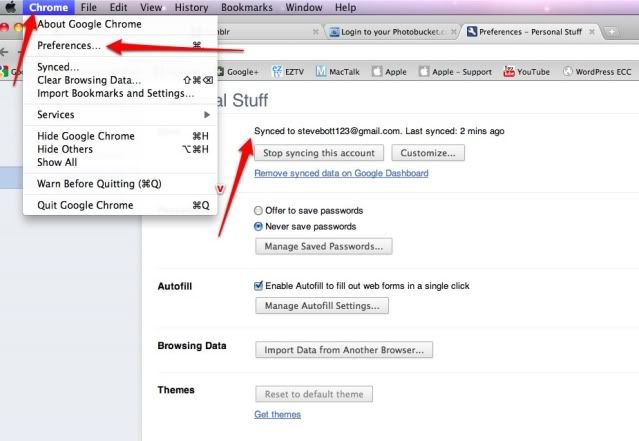Open the Apple bookmark
The height and width of the screenshot is (441, 639).
(x=390, y=72)
